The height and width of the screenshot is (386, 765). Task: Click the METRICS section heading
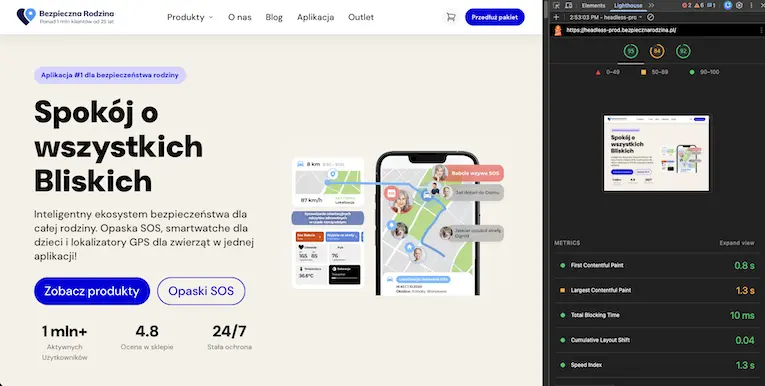567,243
